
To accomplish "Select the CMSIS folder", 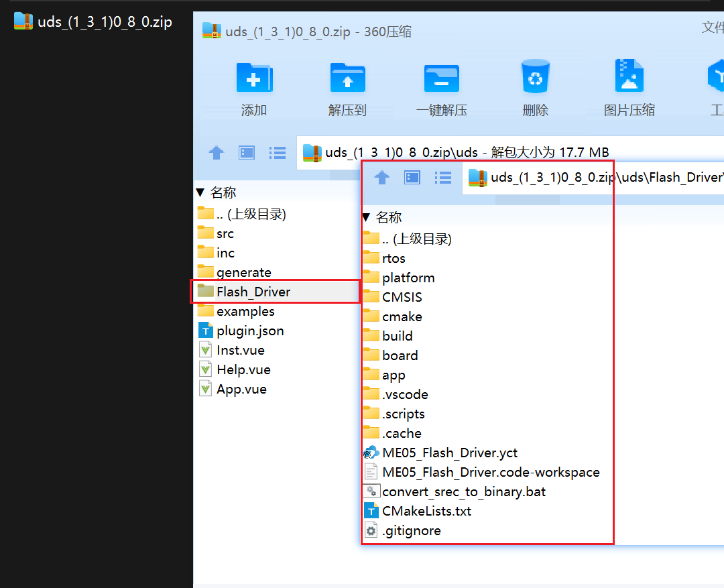I will (392, 296).
